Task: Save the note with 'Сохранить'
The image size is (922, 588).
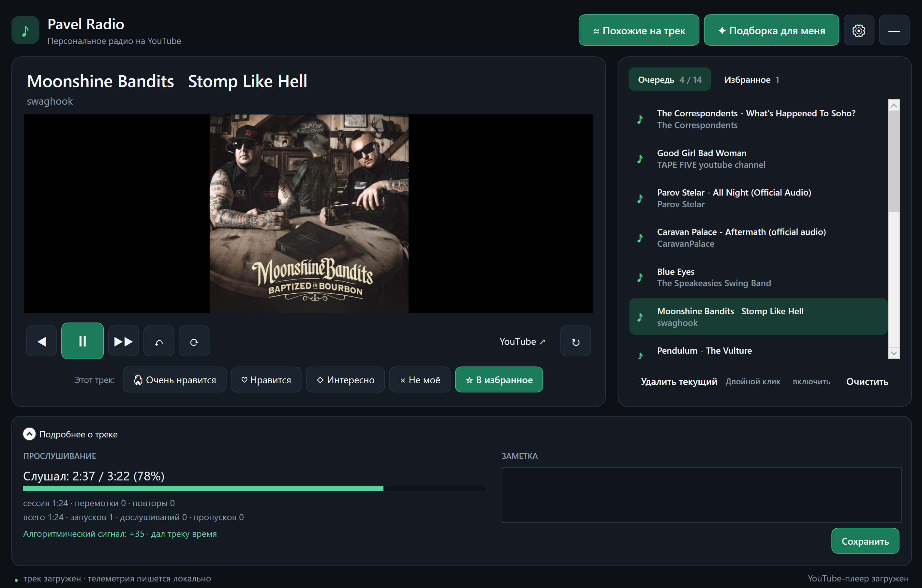Action: 865,541
